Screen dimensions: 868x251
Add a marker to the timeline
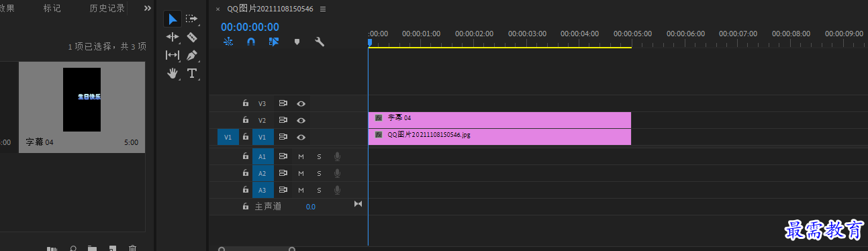point(297,42)
